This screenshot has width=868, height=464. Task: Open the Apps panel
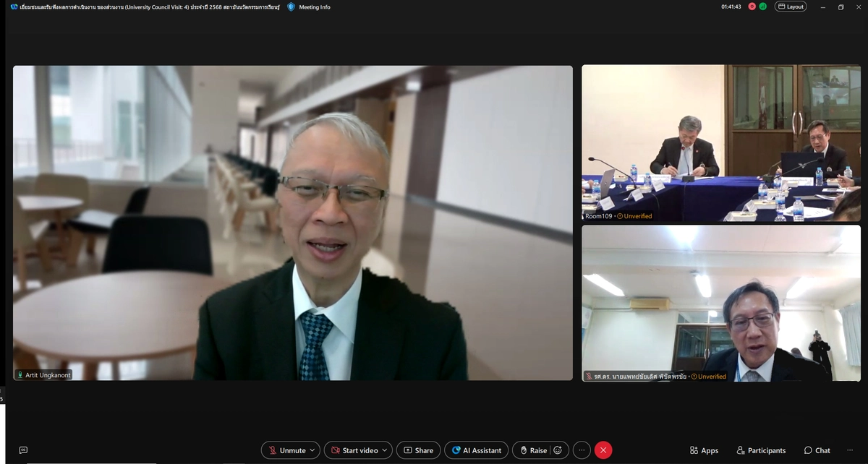704,450
